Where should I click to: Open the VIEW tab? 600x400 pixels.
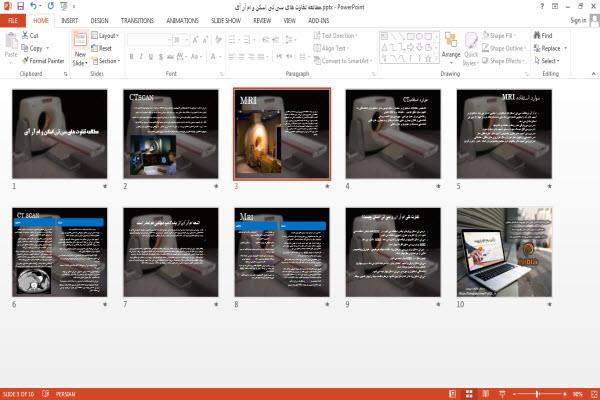290,21
